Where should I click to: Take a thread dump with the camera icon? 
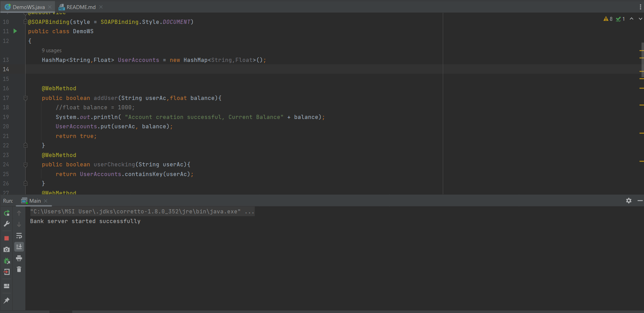(x=6, y=249)
